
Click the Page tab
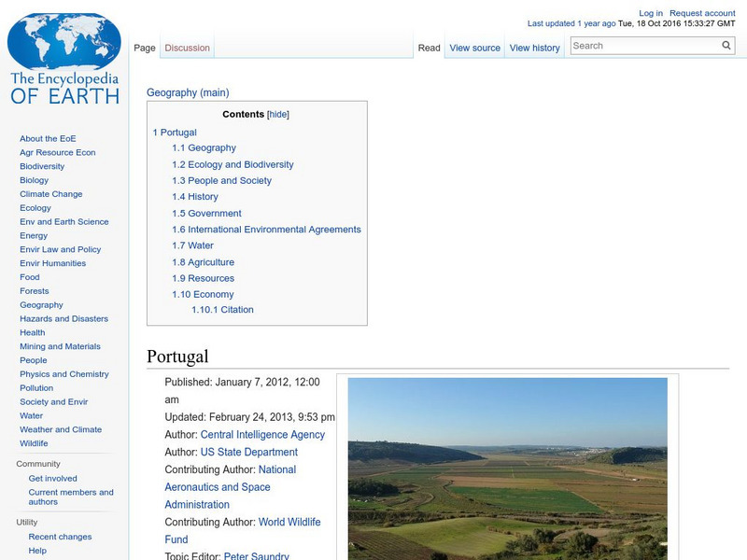(x=146, y=46)
